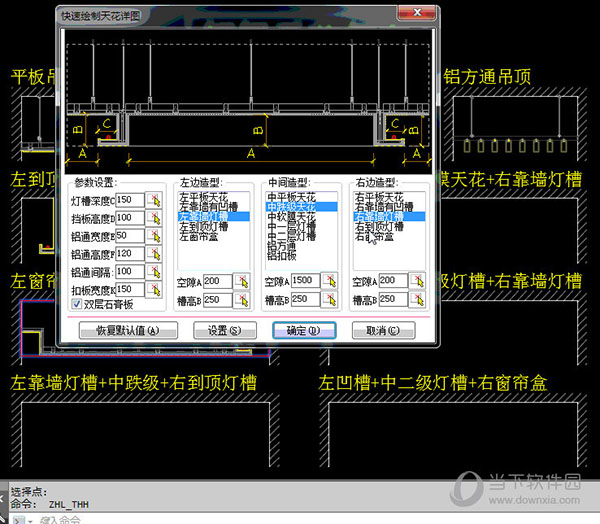Screen dimensions: 600x524
Task: Select 右到顶灯槽 in the right shape list
Action: 389,227
